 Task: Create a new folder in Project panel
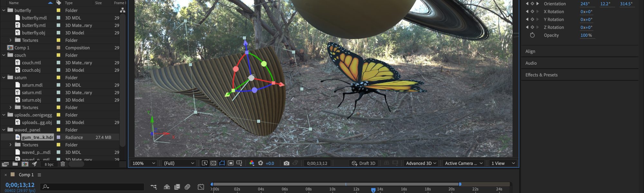tap(15, 164)
